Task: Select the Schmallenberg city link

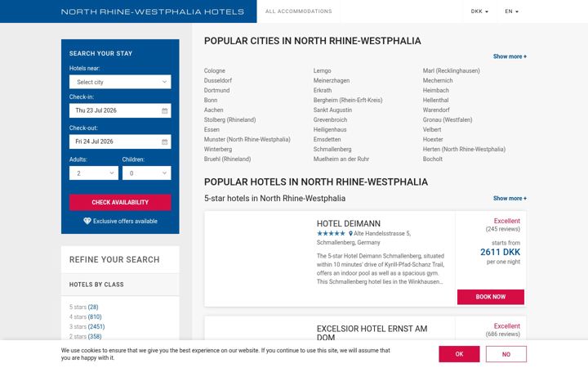Action: (332, 149)
